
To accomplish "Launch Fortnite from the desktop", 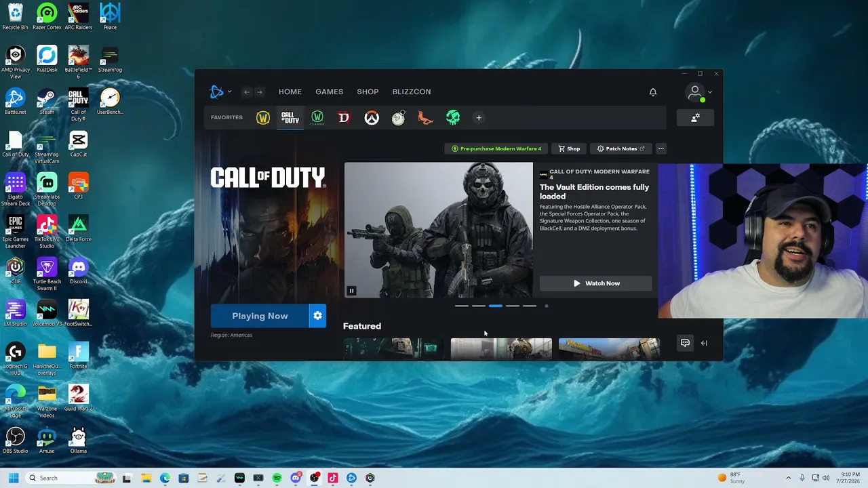I will [x=78, y=356].
